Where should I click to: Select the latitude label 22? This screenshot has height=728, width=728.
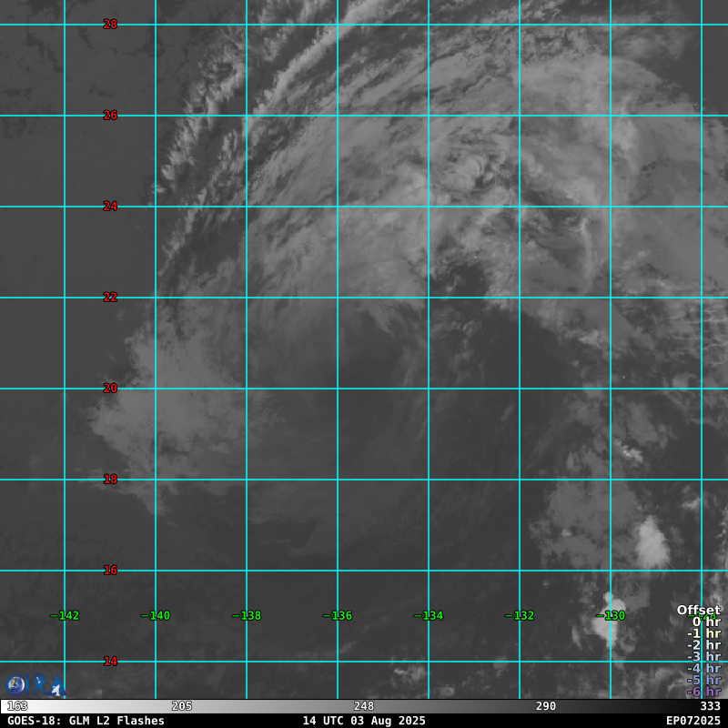tap(110, 298)
